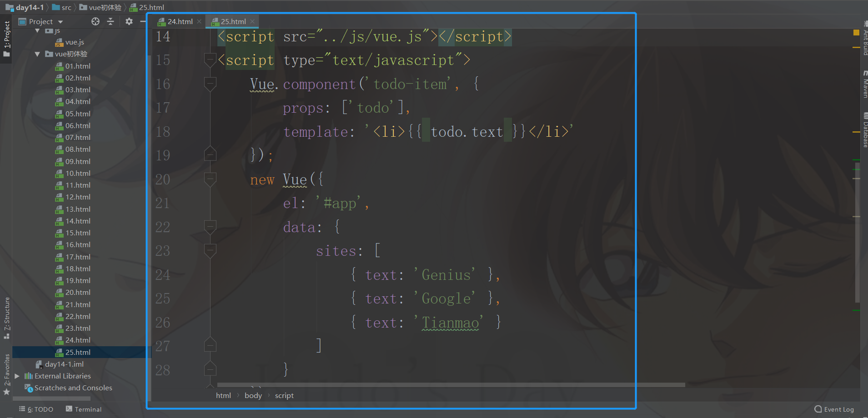
Task: Click the 'Tianmao' string on line 26
Action: tap(449, 323)
